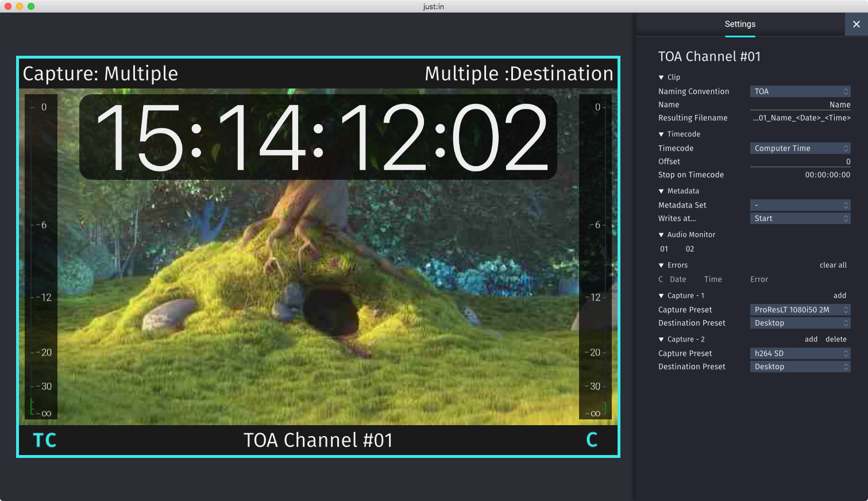The image size is (868, 501).
Task: Click delete for Capture - 2
Action: [x=836, y=339]
